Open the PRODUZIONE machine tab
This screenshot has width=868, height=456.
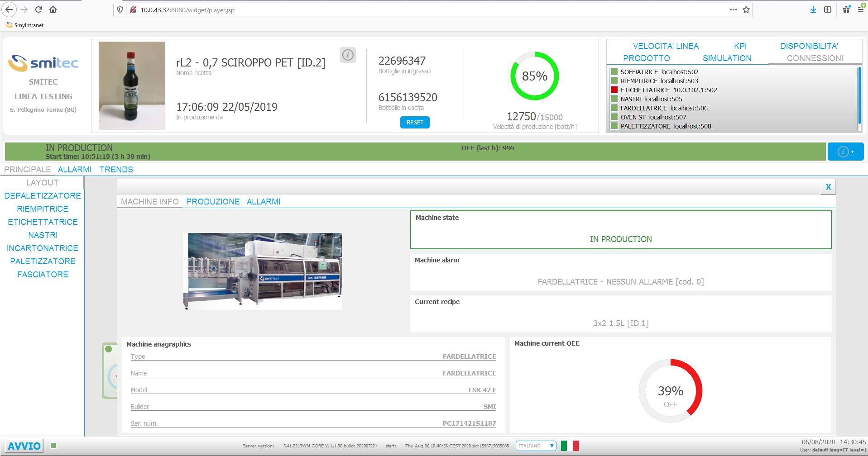(213, 202)
